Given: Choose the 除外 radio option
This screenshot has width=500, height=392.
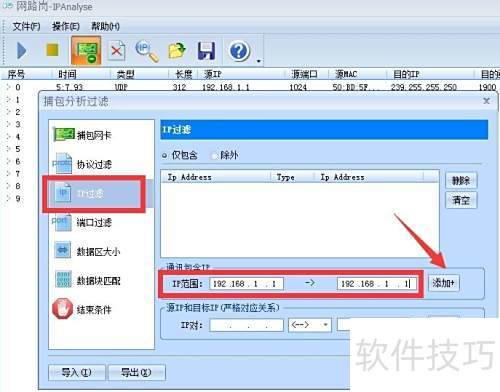Looking at the screenshot, I should point(225,155).
